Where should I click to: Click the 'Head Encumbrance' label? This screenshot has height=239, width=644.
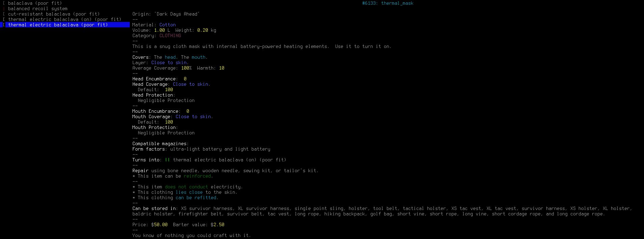click(x=154, y=79)
